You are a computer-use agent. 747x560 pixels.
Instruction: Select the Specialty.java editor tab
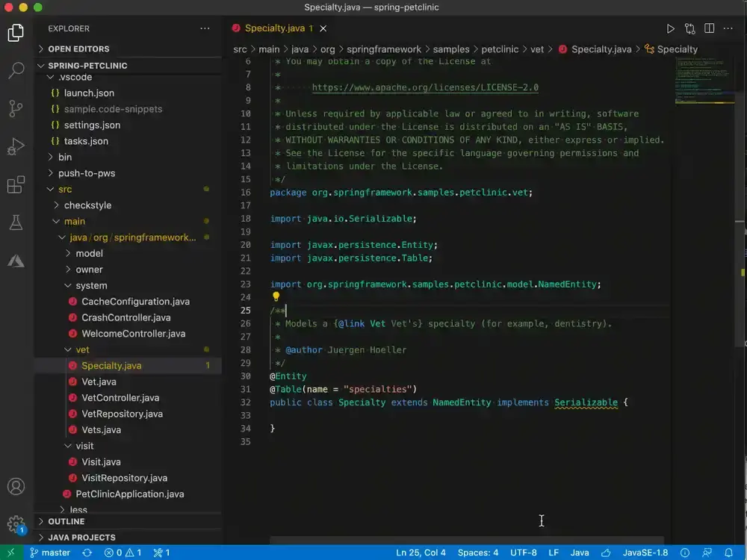click(x=274, y=28)
